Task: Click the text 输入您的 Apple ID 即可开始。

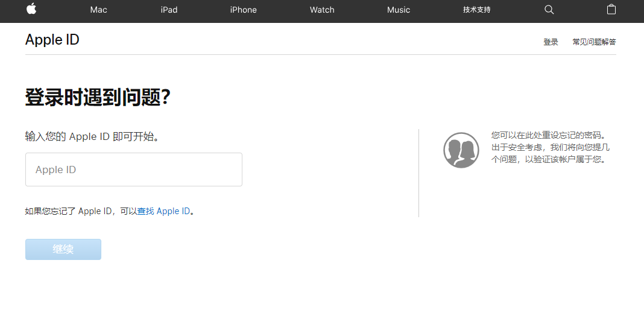Action: (92, 136)
